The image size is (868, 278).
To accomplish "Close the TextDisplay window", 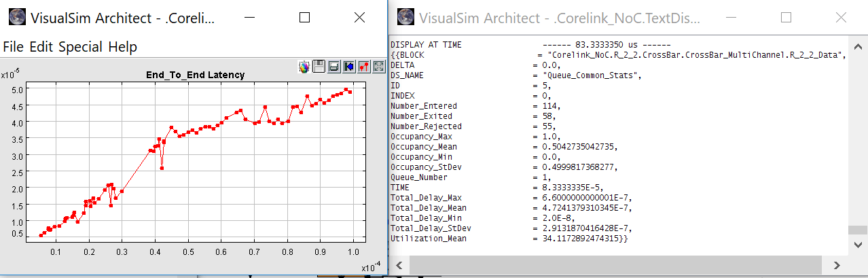I will tap(840, 18).
